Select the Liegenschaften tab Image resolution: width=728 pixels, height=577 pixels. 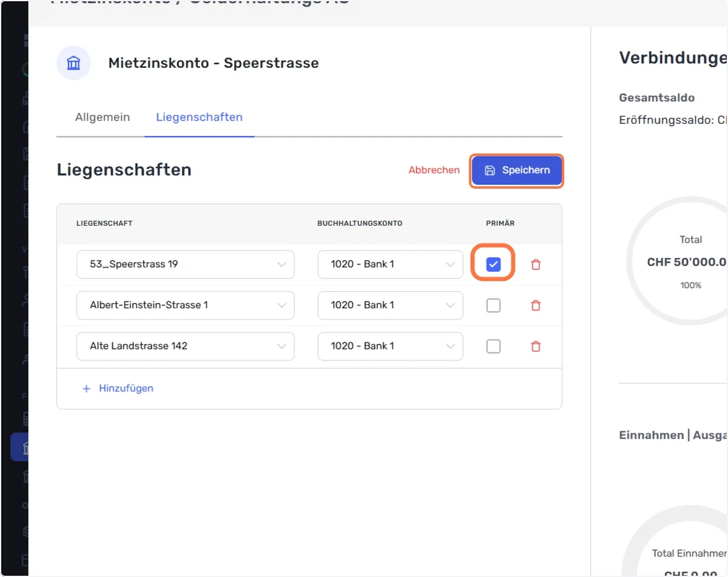click(200, 117)
